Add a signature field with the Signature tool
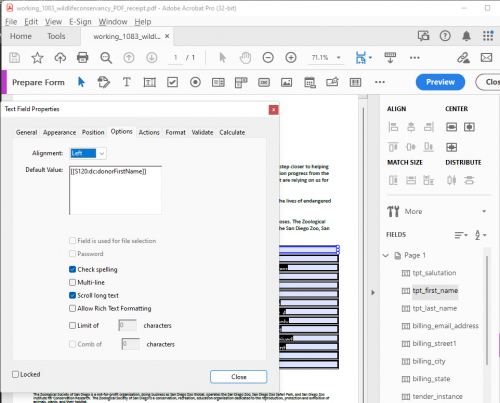 [332, 82]
